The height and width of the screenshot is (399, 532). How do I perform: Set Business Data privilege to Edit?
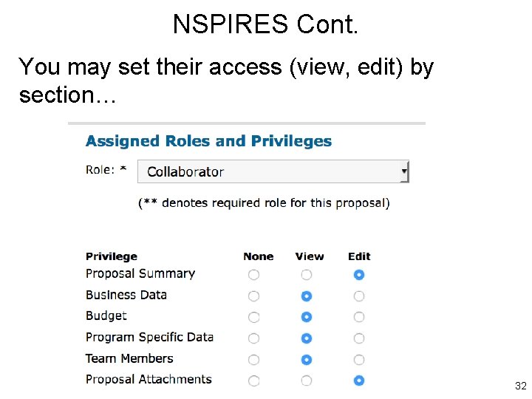pos(359,296)
